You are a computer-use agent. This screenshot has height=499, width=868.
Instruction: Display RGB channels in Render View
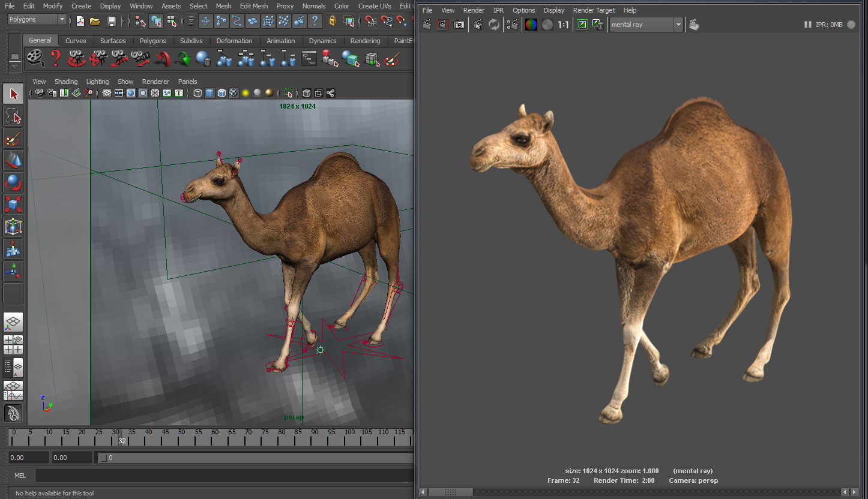point(531,25)
